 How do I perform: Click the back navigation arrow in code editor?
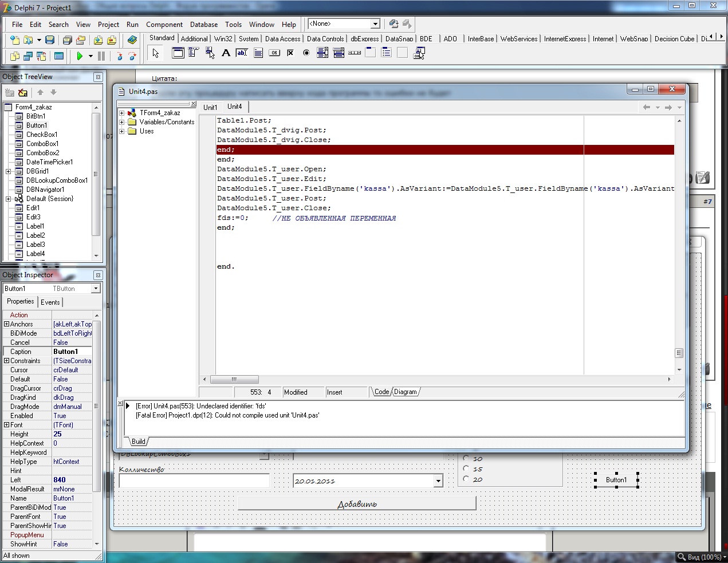646,107
